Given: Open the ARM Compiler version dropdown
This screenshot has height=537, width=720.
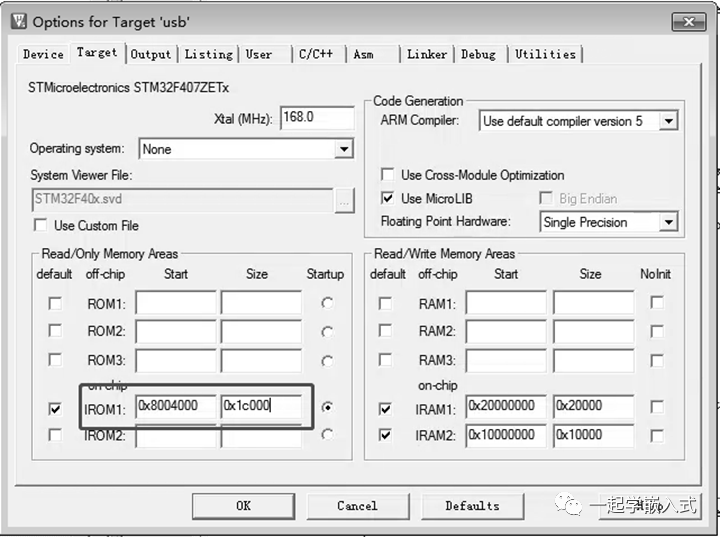Looking at the screenshot, I should [668, 121].
